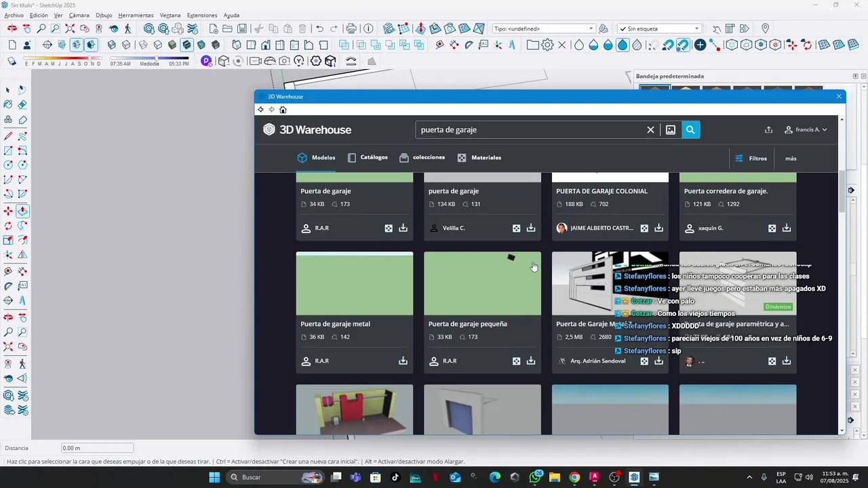
Task: Click the 3D Warehouse search magnifier button
Action: click(x=690, y=129)
